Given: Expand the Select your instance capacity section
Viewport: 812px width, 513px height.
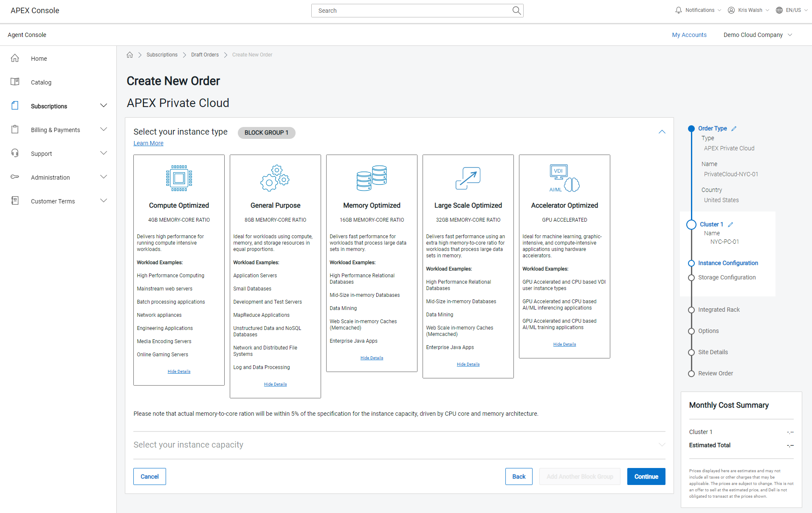Looking at the screenshot, I should [x=662, y=445].
